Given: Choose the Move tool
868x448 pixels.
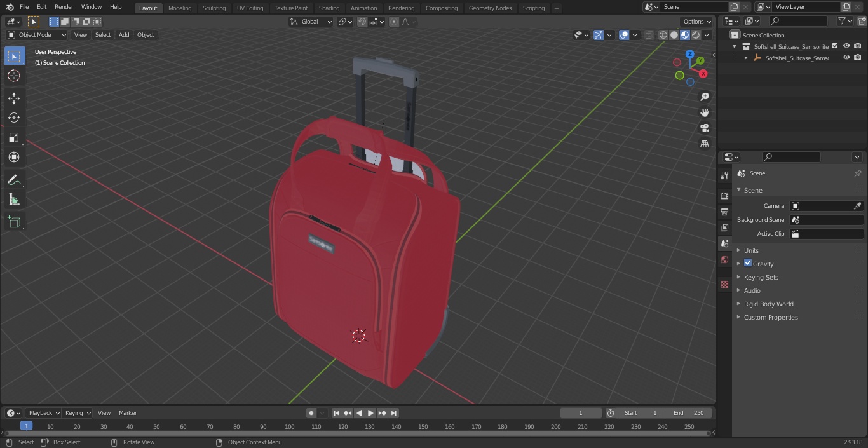Looking at the screenshot, I should [14, 98].
